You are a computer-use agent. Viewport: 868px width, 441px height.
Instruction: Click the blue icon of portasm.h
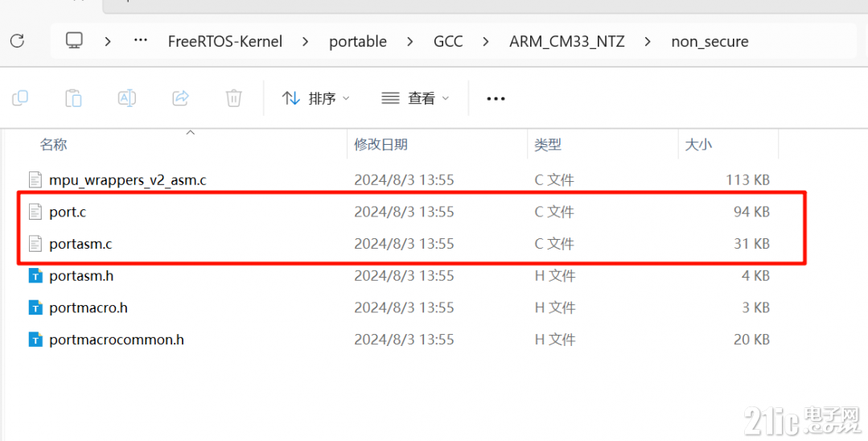pyautogui.click(x=35, y=275)
